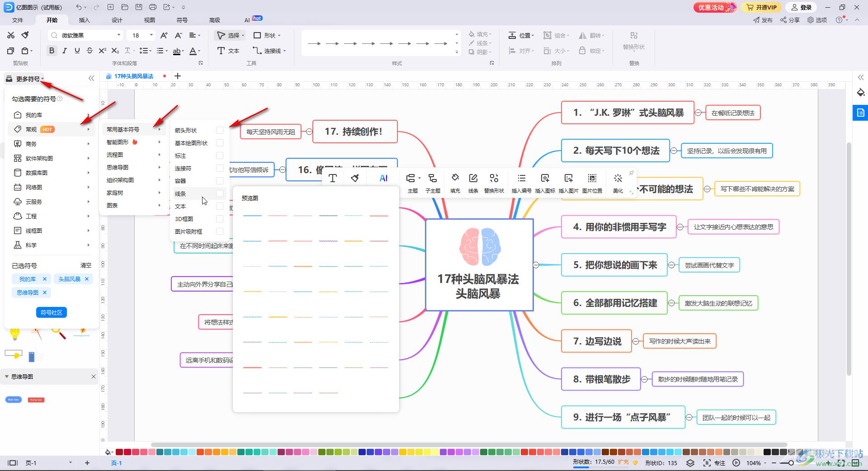Click the floating toolbar AI icon
Image resolution: width=868 pixels, height=471 pixels.
pyautogui.click(x=383, y=178)
